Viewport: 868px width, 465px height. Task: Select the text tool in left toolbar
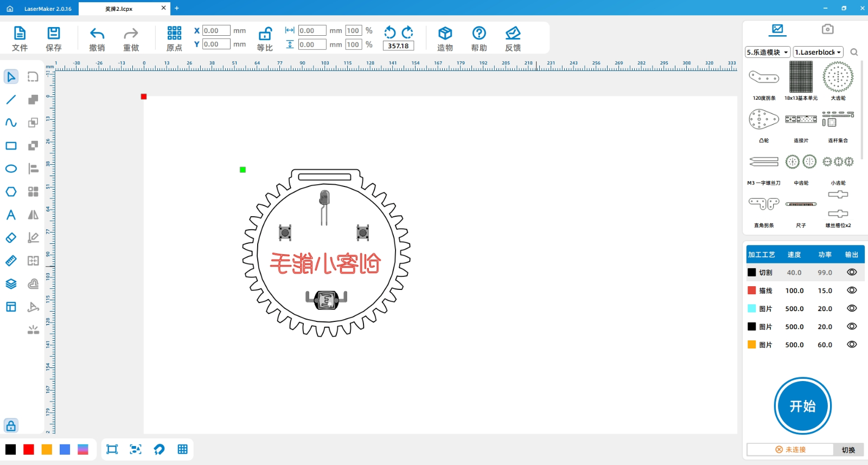11,215
